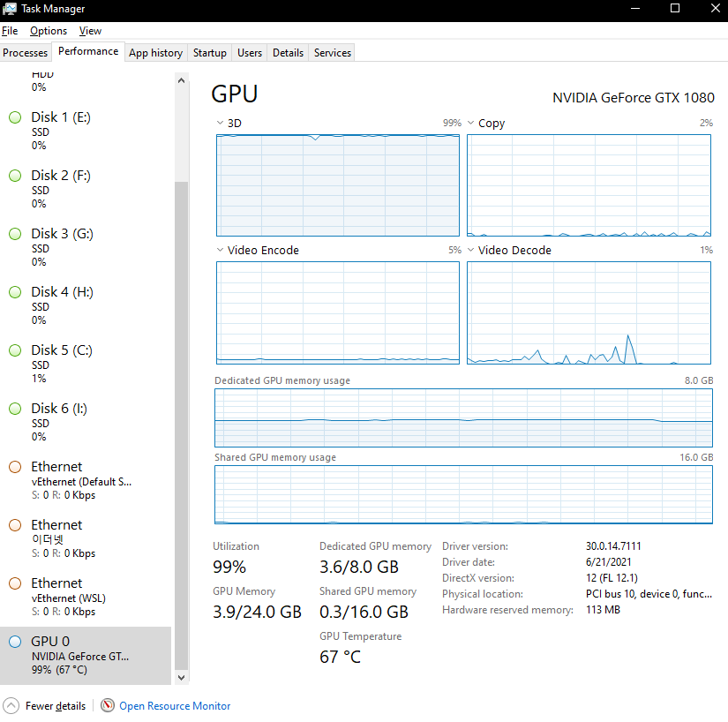Click the Fewer details arrow icon
728x722 pixels.
pos(11,706)
